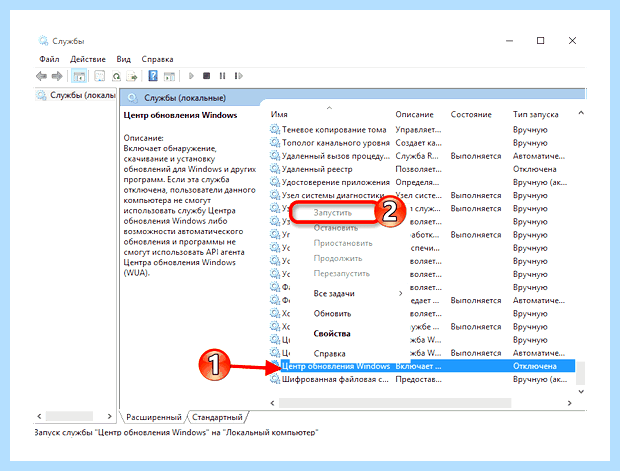Select the Тополог канального уровня service
Image resolution: width=620 pixels, height=471 pixels.
click(336, 142)
